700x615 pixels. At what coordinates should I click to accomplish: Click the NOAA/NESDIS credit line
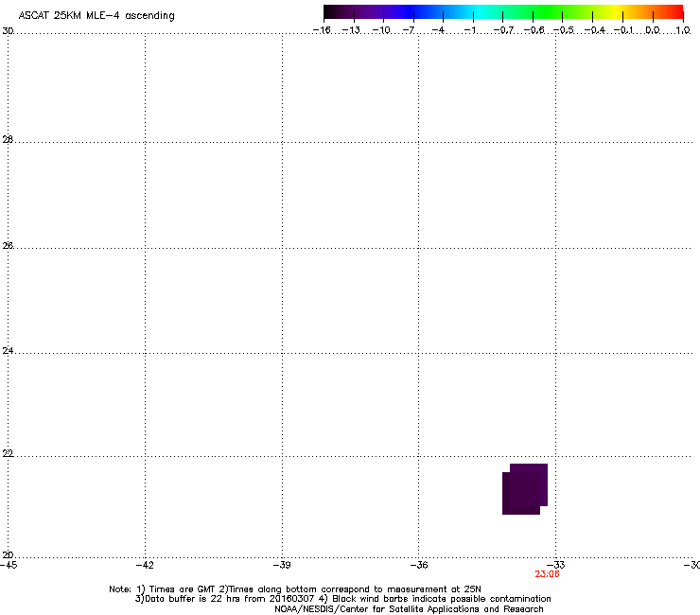pyautogui.click(x=409, y=609)
